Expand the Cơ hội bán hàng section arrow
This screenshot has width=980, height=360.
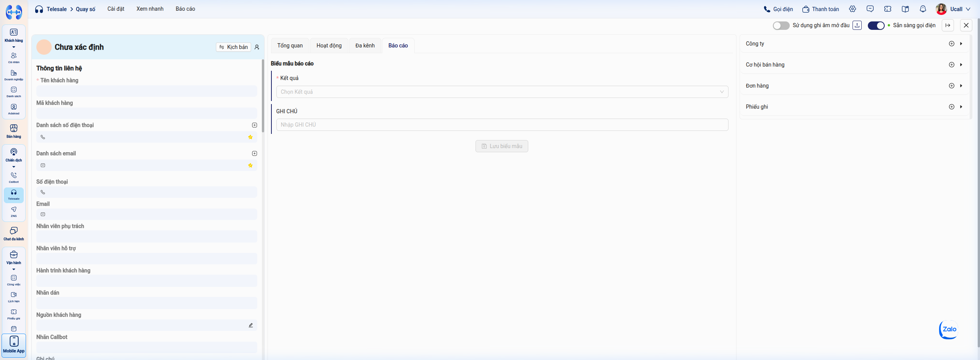coord(961,65)
